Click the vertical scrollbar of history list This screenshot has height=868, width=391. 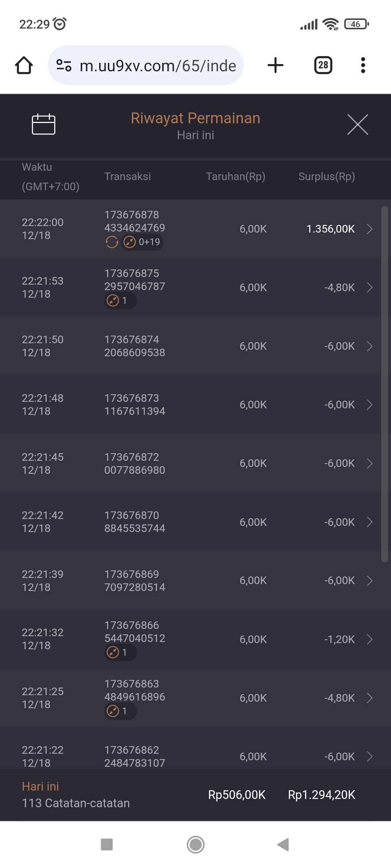click(x=384, y=383)
